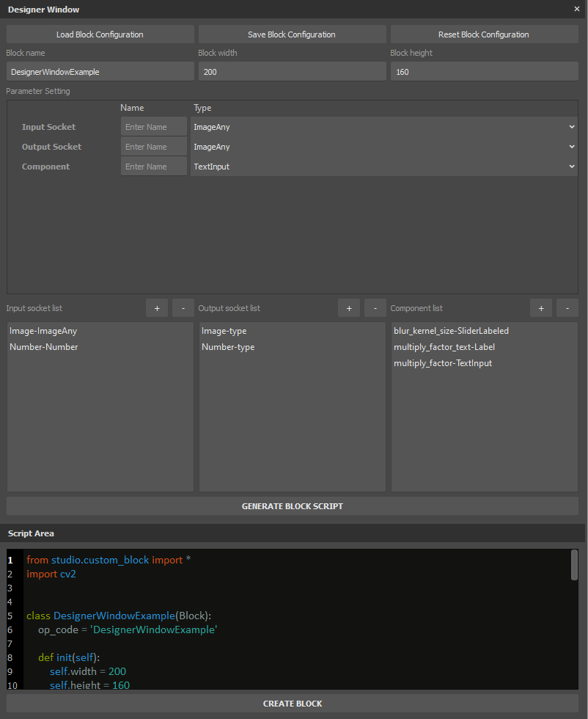Select blur_kernel_size-SliderLabeled component entry
588x719 pixels.
point(451,331)
